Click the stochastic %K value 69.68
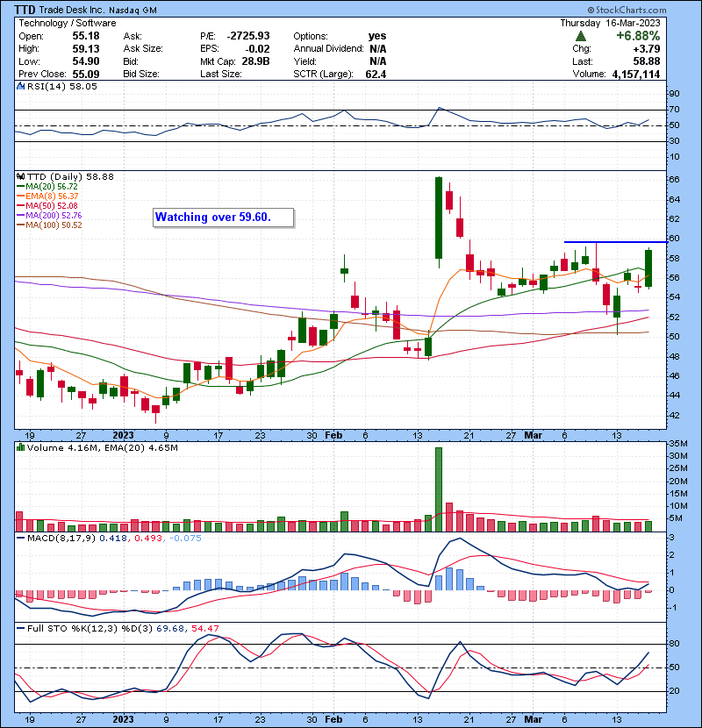The height and width of the screenshot is (728, 702). 170,629
